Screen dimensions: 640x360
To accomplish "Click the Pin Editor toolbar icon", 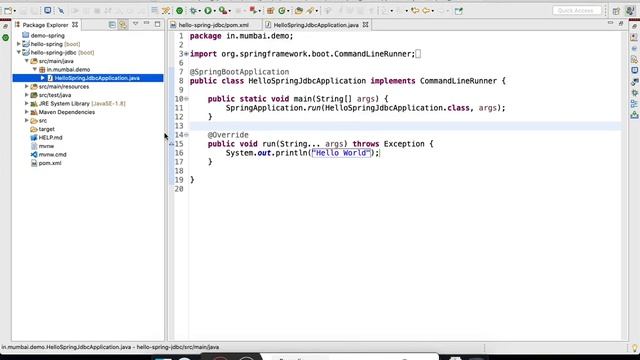I will pyautogui.click(x=459, y=11).
